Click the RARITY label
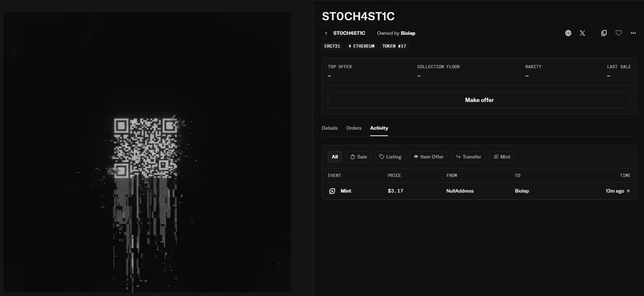Screen dimensions: 644x296 click(533, 66)
